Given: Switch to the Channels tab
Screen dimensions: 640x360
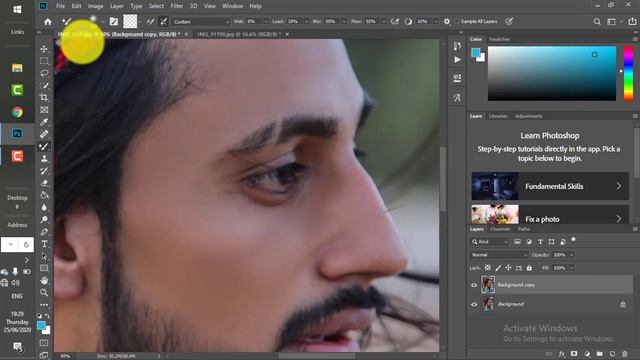Looking at the screenshot, I should (500, 229).
